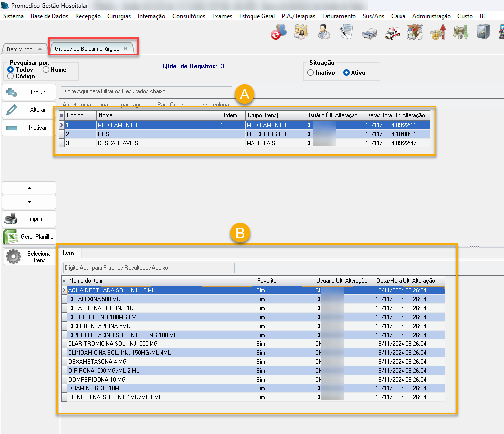This screenshot has width=504, height=434.
Task: Open the patients folder icon
Action: (301, 32)
